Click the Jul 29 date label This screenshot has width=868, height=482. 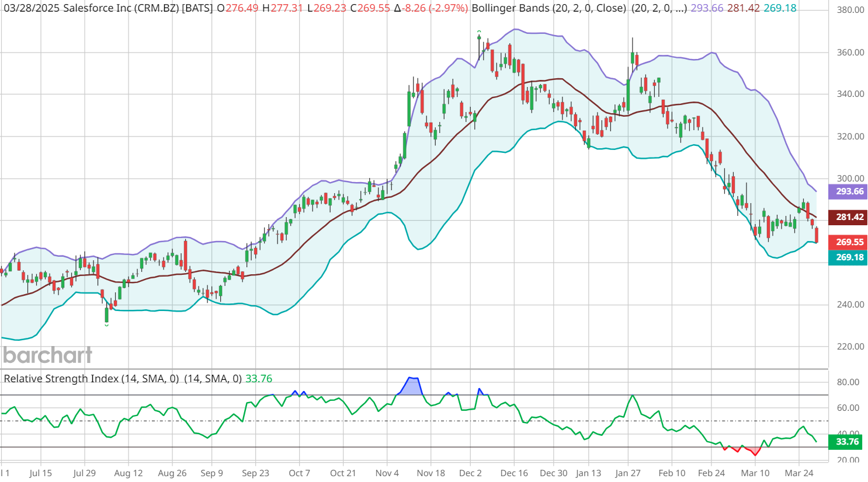pos(84,473)
